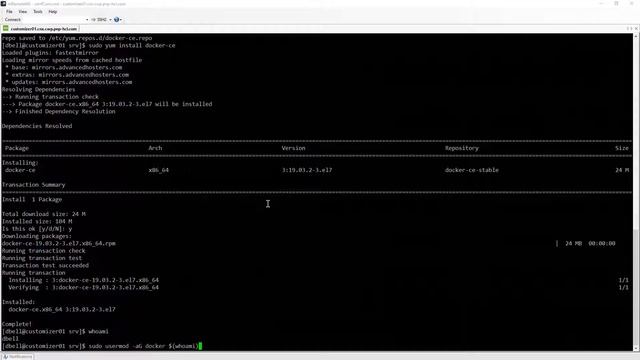Click '* base: mirrors.advancedhosters.com' line

pos(64,67)
